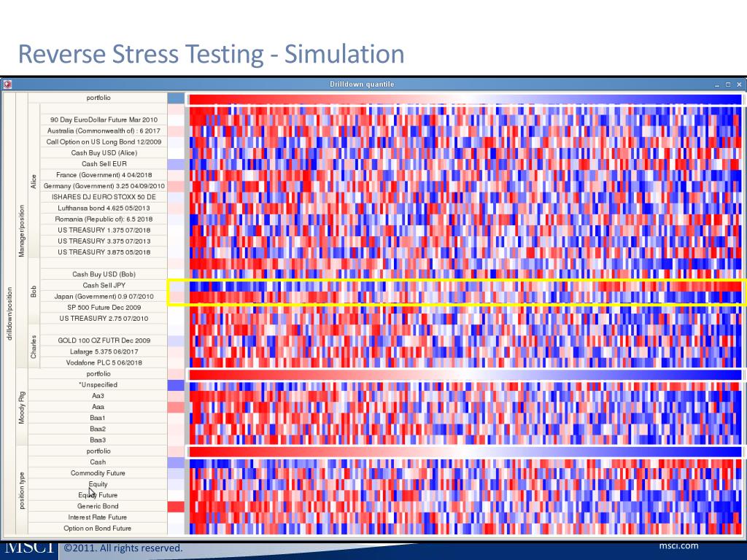Select Germany (Government) 3.25 04/09/2010

pos(104,186)
